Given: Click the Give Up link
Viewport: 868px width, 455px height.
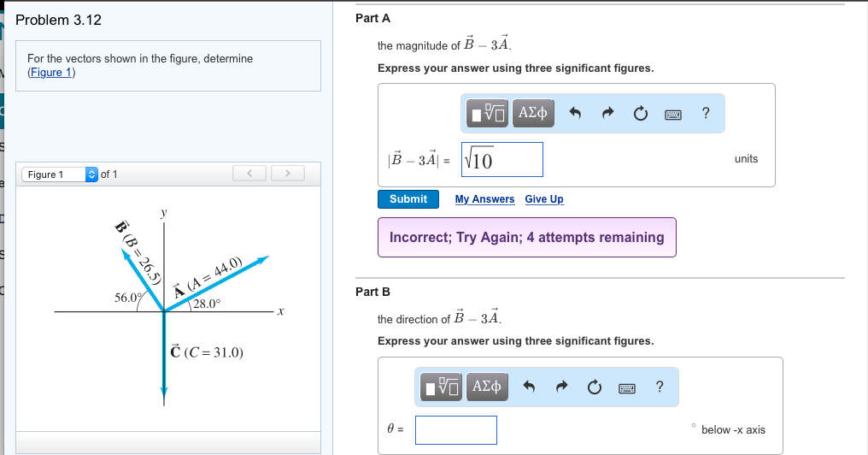Looking at the screenshot, I should [x=544, y=199].
